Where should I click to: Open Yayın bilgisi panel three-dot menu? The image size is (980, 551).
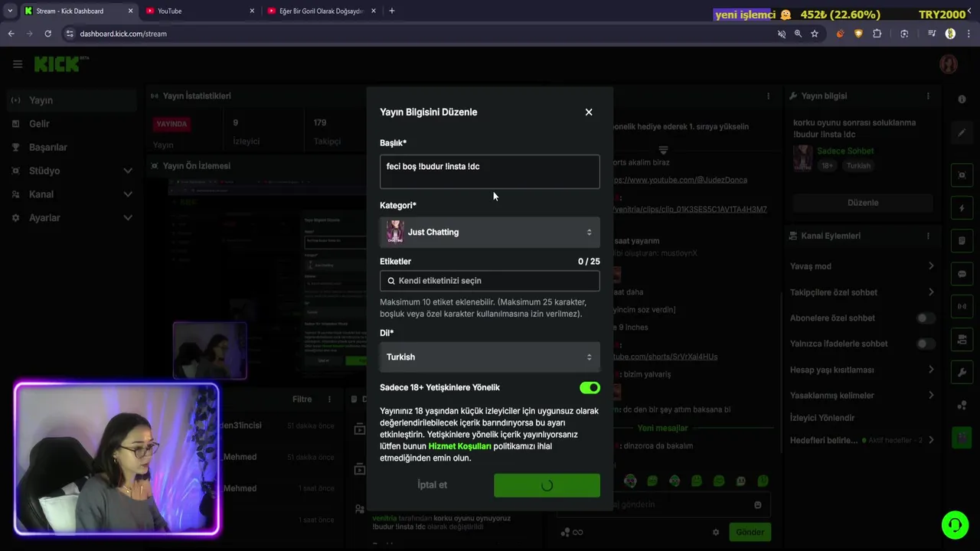tap(928, 96)
